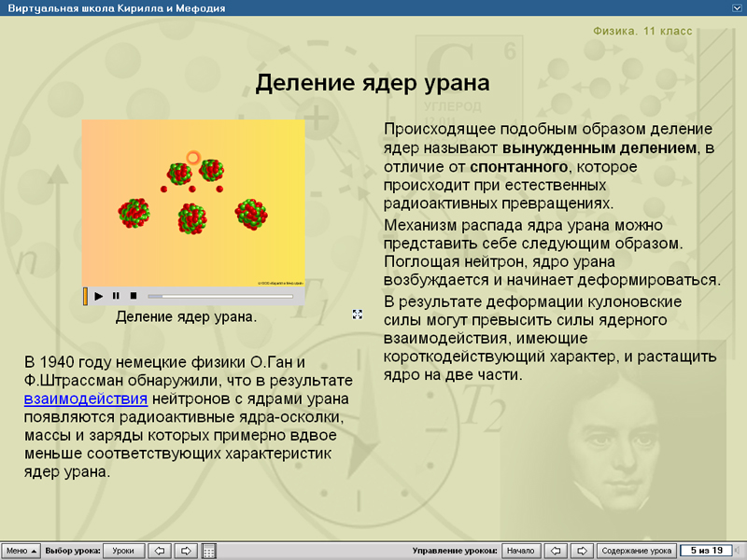Open the lesson grid icon near Выбор урока
This screenshot has width=747, height=560.
[x=207, y=550]
